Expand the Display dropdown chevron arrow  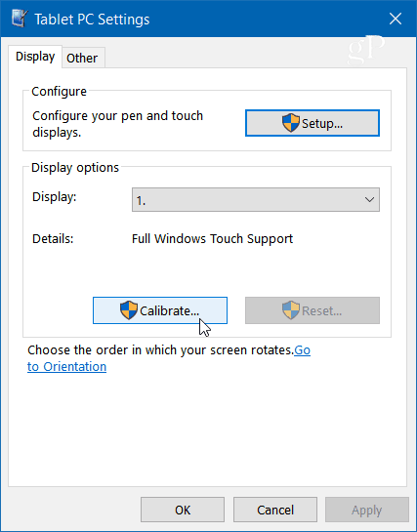tap(369, 200)
